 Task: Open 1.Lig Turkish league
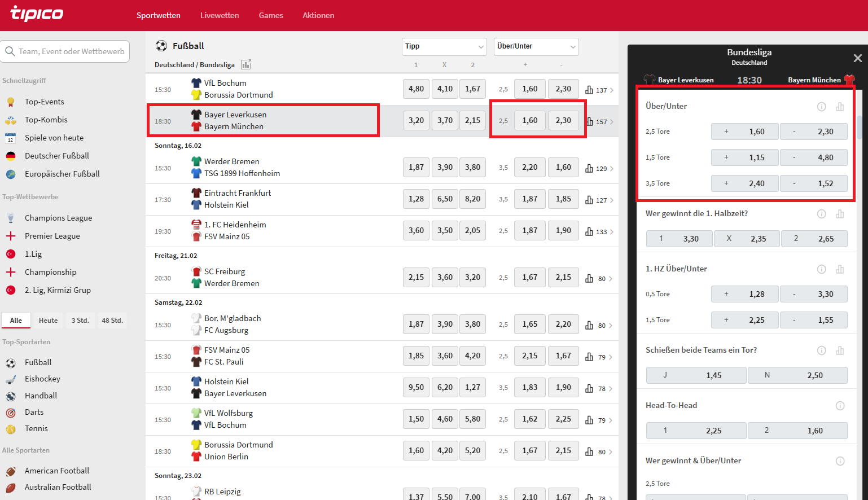tap(33, 254)
